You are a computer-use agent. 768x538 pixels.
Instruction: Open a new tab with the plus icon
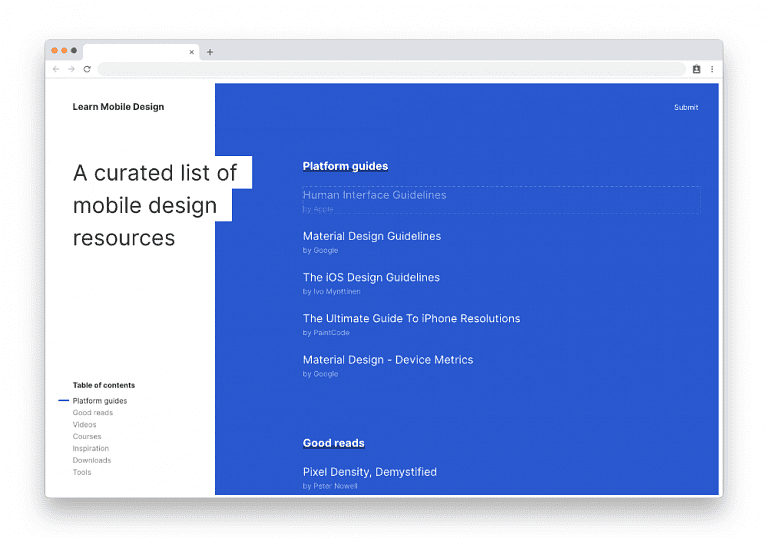pos(210,52)
